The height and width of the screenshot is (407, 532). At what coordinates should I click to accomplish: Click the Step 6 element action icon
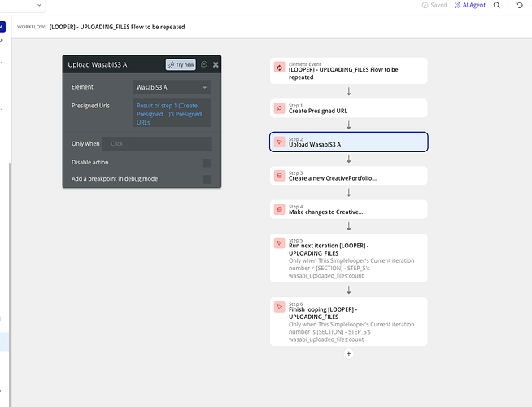[x=279, y=307]
